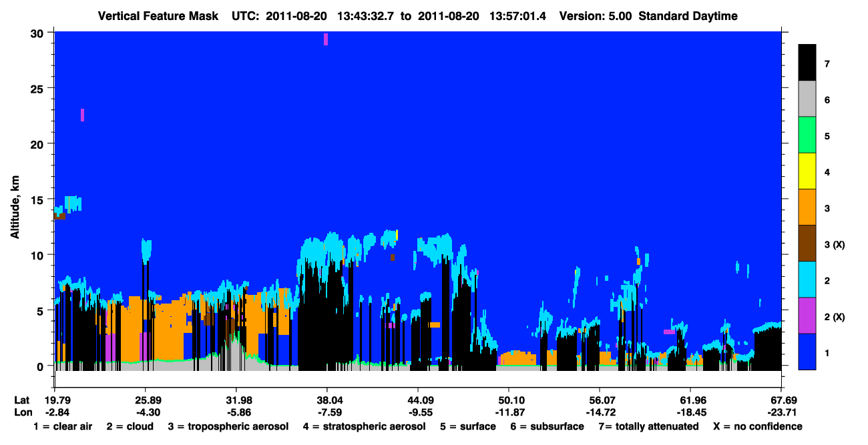Click the gray color swatch labeled 6
Screen dimensions: 868x445
click(807, 99)
